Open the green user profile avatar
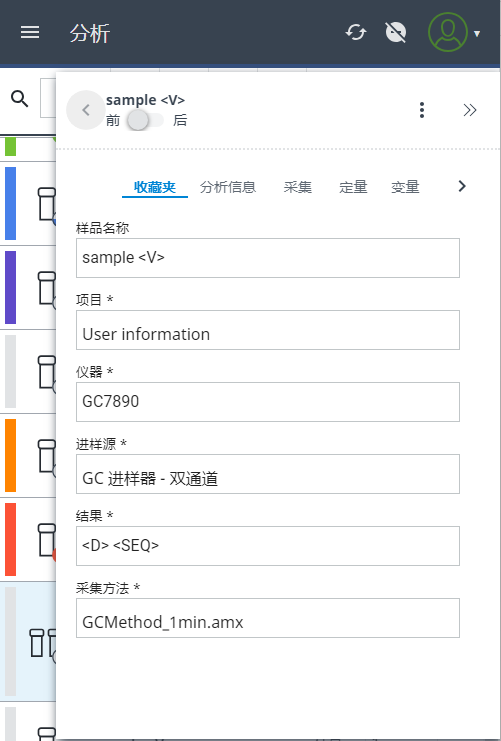Viewport: 501px width, 741px height. click(448, 33)
